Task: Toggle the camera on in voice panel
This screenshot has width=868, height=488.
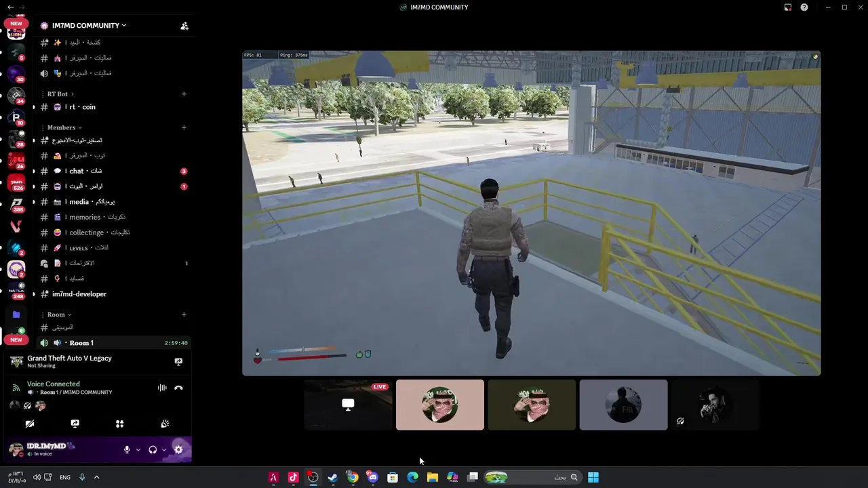Action: click(30, 424)
